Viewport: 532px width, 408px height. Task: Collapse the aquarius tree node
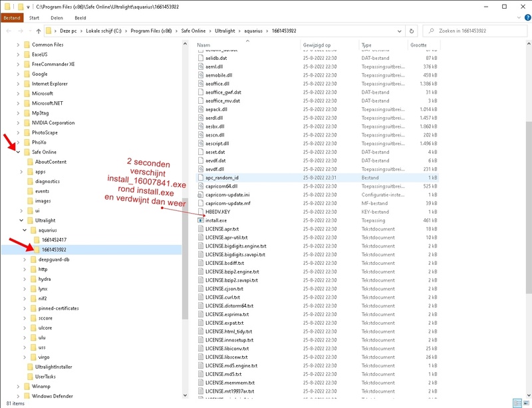coord(25,230)
